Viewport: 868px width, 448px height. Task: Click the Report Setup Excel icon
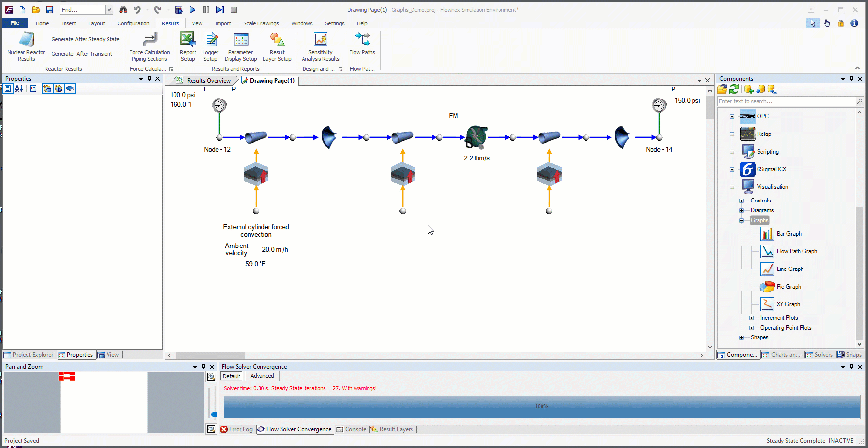click(x=188, y=40)
